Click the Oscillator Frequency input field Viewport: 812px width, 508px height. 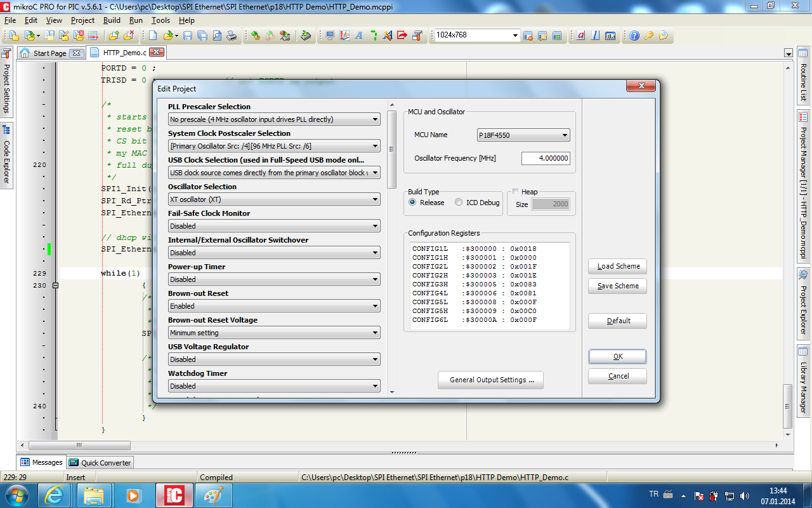click(x=546, y=158)
